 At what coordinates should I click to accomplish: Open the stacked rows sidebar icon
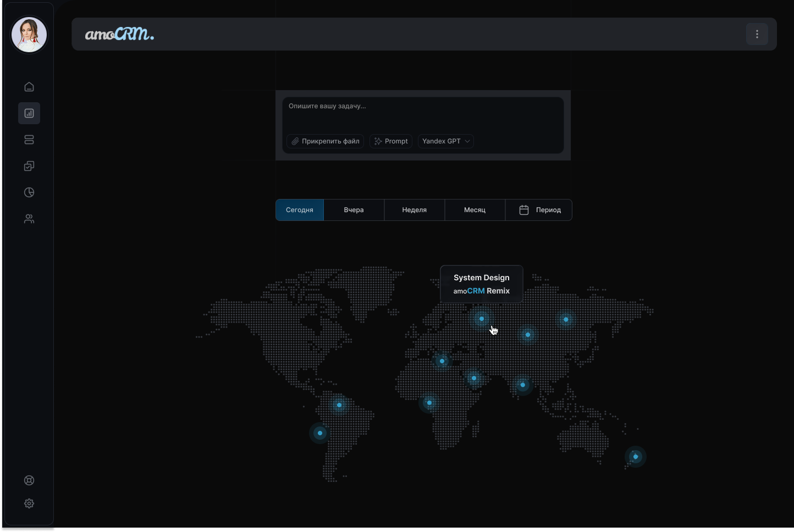click(x=29, y=140)
